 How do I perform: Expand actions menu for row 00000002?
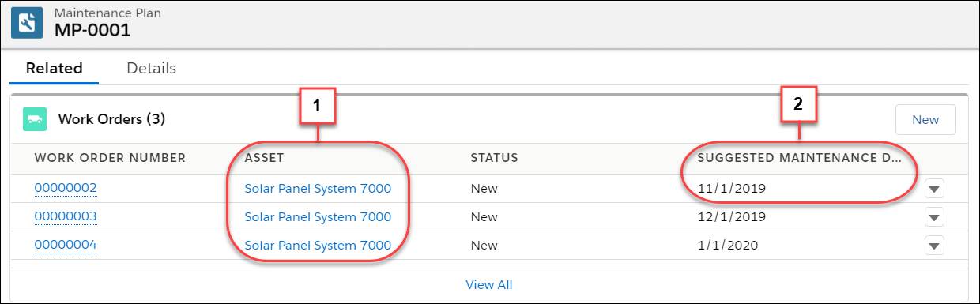coord(934,190)
